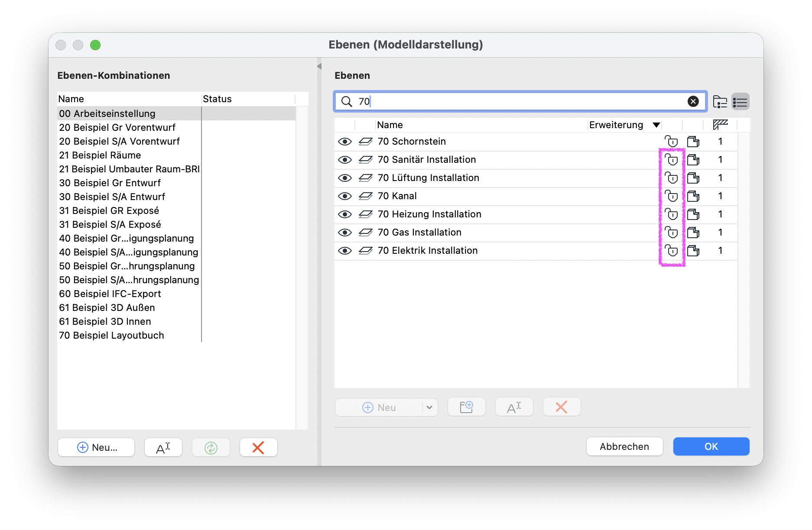Screen dimensions: 812x530
Task: Click intersection number of 70 Schornstein
Action: [720, 142]
